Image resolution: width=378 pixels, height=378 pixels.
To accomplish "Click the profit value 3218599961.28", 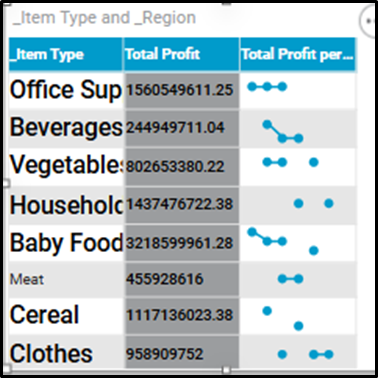I will 179,243.
